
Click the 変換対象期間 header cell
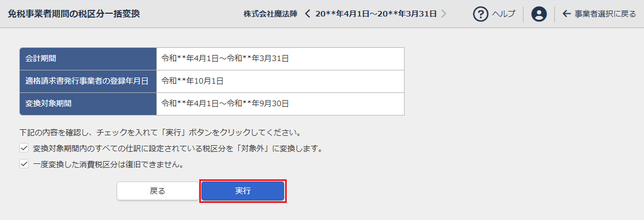click(88, 103)
